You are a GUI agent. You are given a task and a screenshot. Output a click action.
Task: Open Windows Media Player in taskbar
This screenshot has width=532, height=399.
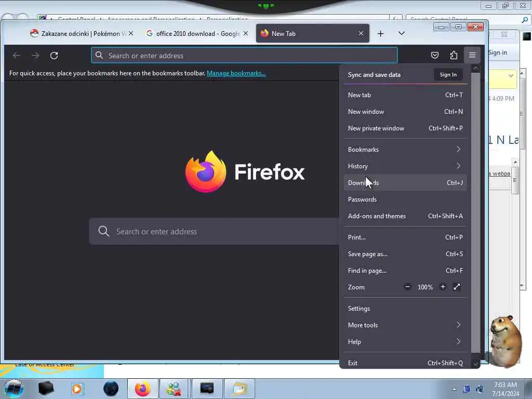tap(77, 389)
